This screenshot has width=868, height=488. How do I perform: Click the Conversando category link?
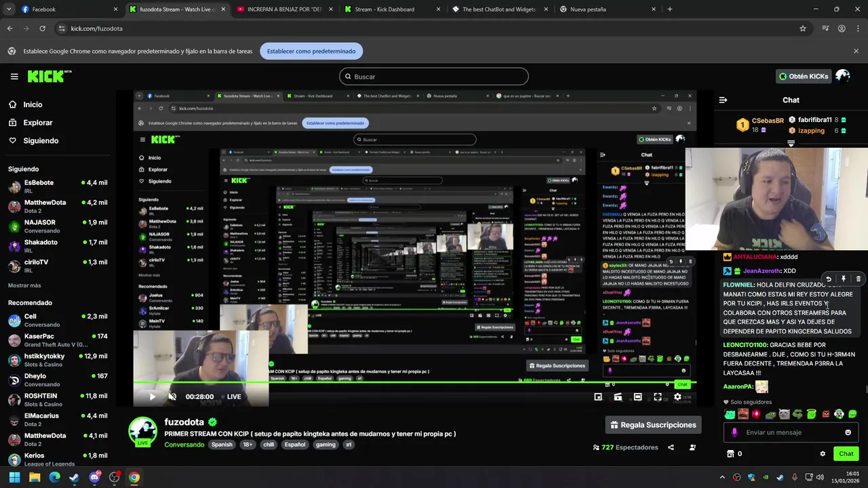184,445
